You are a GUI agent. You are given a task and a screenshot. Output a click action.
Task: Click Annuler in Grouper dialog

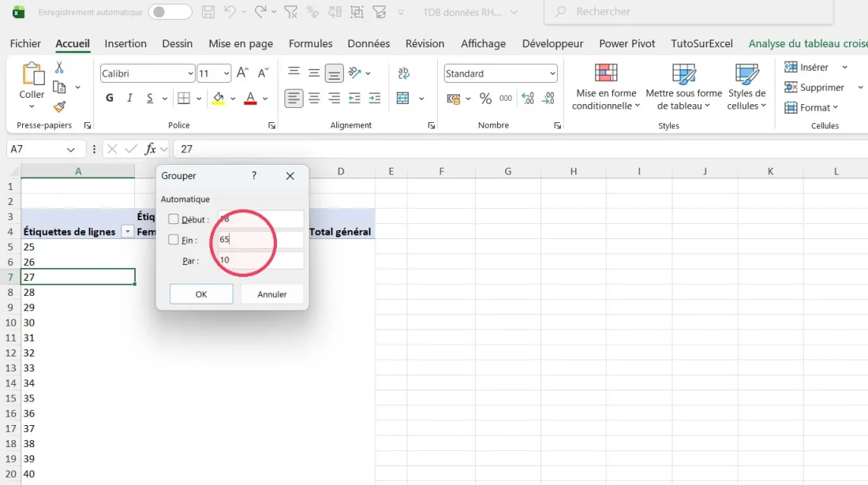point(271,294)
